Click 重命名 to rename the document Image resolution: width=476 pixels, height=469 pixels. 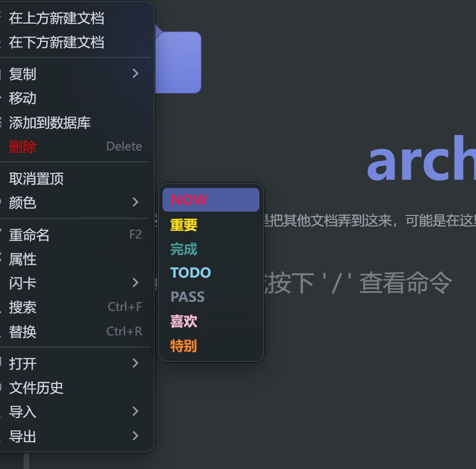tap(29, 235)
